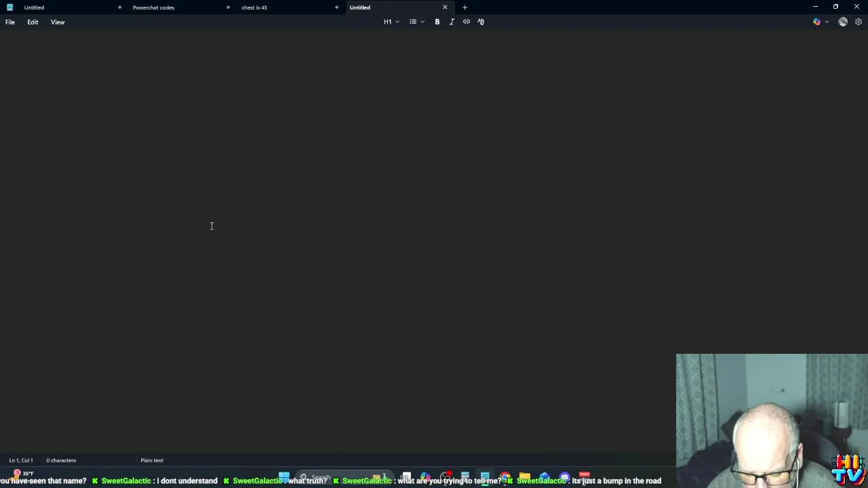
Task: Open the Copilot icon in Notepad
Action: (816, 22)
